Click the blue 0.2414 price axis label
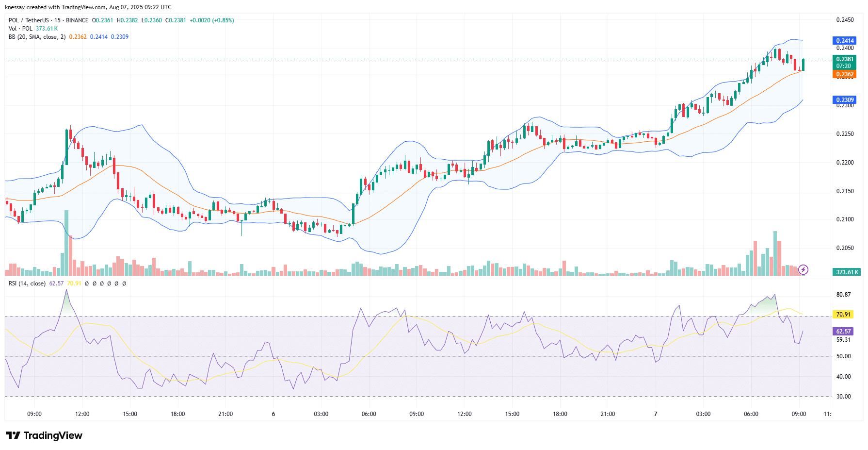This screenshot has width=868, height=450. tap(845, 41)
